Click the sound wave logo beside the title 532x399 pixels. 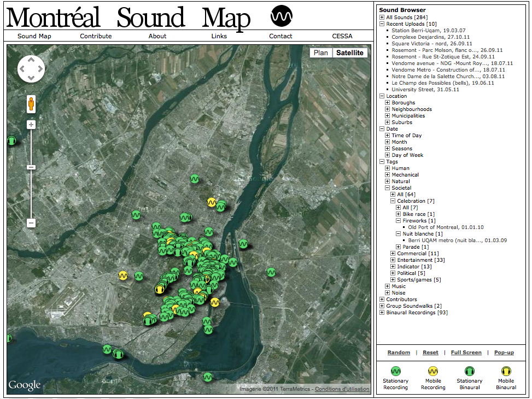click(282, 17)
